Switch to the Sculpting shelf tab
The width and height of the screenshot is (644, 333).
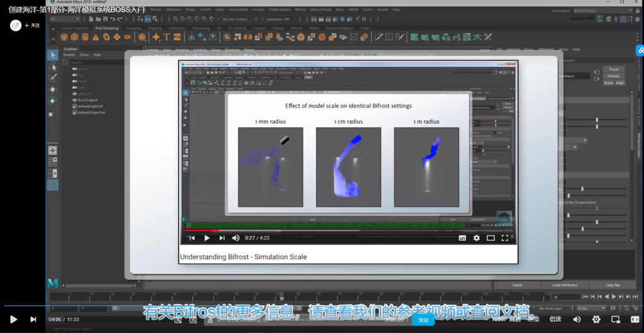click(x=133, y=28)
